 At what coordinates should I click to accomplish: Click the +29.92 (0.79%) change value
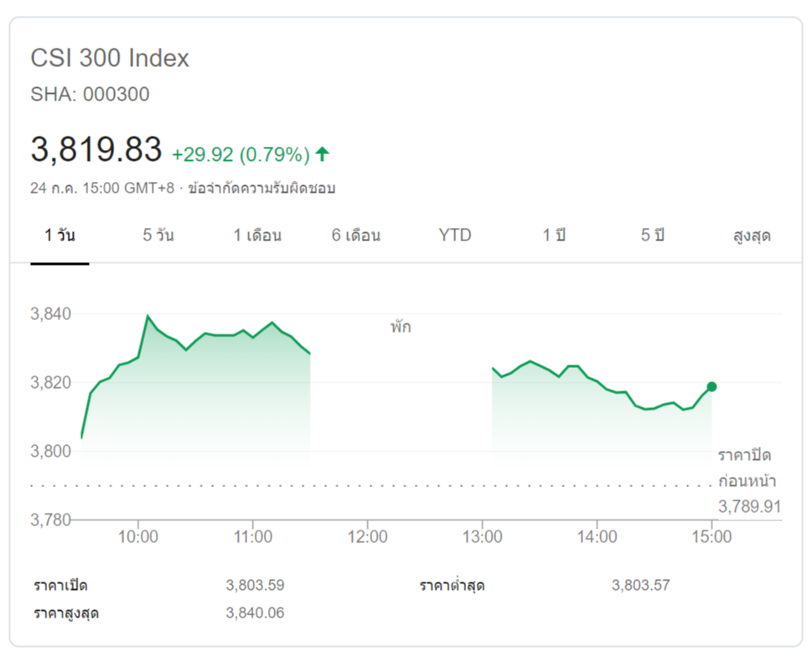pyautogui.click(x=240, y=155)
